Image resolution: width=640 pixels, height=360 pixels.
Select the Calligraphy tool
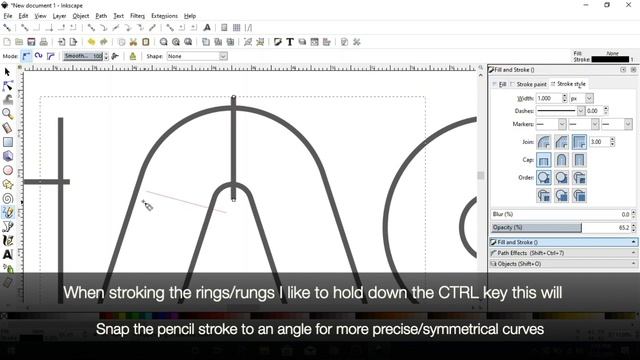[x=7, y=240]
